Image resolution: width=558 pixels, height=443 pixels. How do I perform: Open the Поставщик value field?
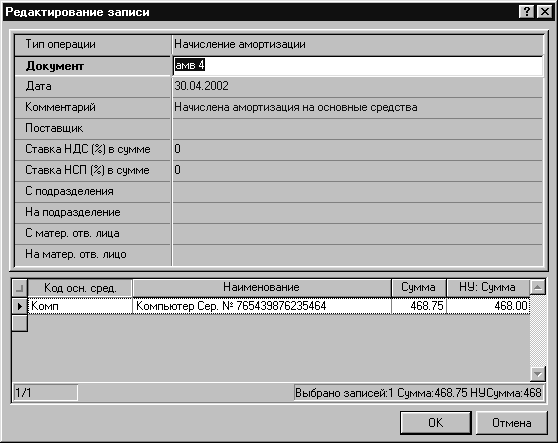358,128
